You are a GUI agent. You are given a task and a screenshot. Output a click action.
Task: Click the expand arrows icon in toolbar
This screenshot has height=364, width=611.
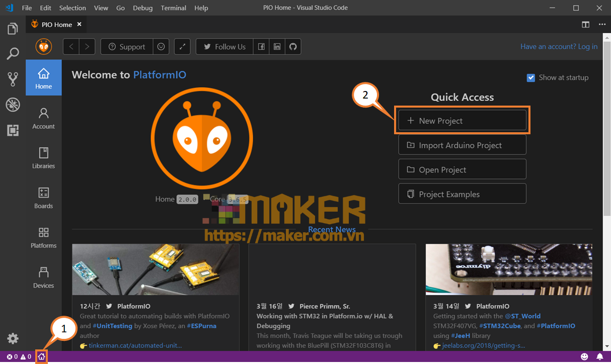pyautogui.click(x=182, y=47)
